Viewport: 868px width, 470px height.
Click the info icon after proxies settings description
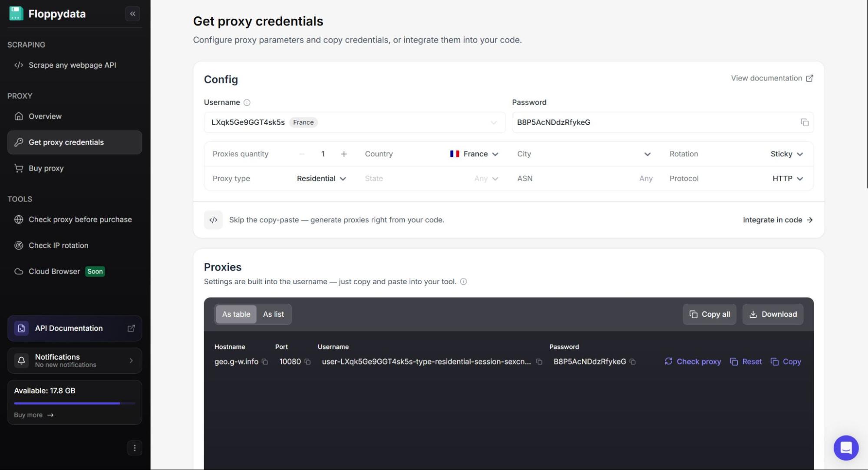pos(463,282)
